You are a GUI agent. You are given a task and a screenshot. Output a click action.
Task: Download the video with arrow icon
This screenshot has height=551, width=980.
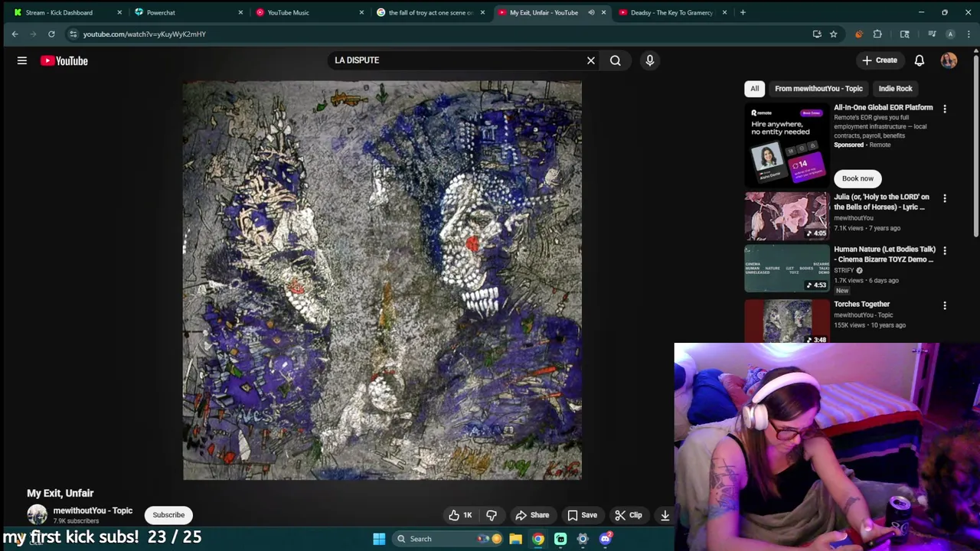point(665,515)
